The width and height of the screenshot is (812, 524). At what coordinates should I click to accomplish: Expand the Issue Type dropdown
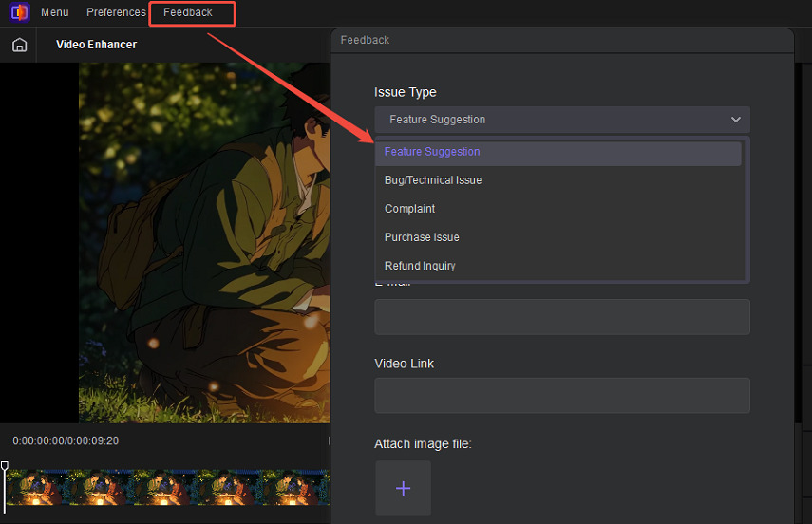tap(562, 120)
